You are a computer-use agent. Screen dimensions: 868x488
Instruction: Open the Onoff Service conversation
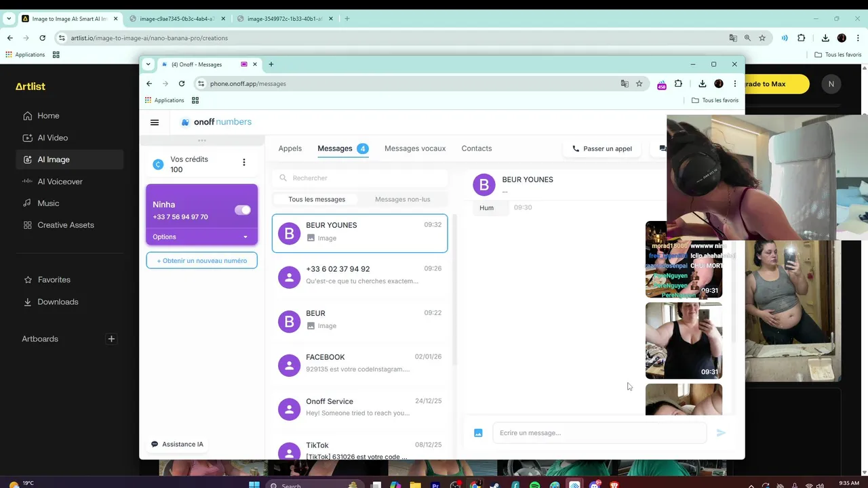(359, 408)
